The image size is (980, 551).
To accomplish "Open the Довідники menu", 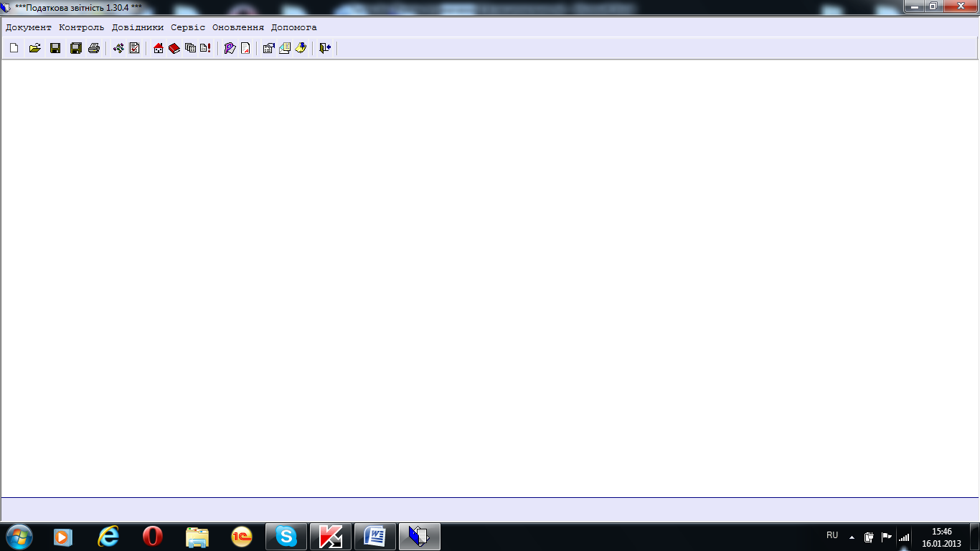I will 138,27.
